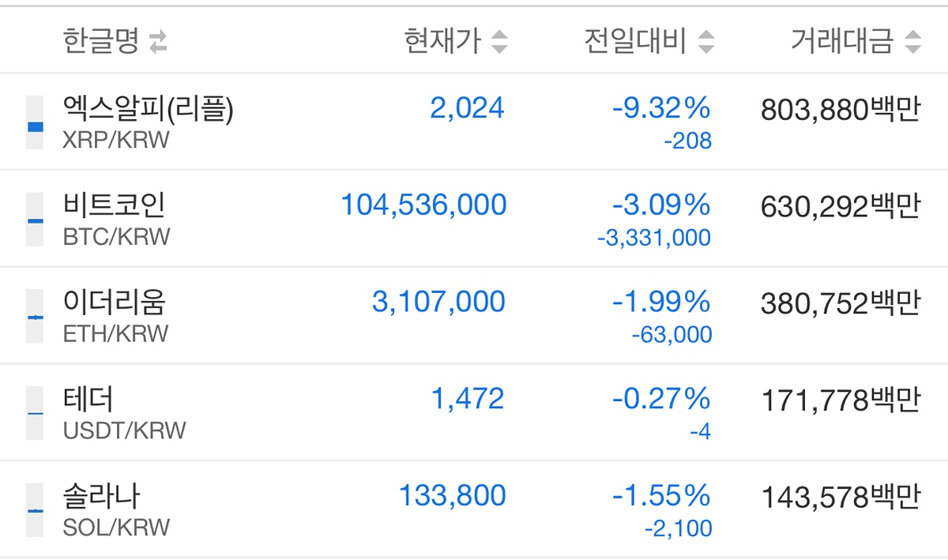Select the 솔라나 SOL/KRW row
948x560 pixels.
coord(474,509)
